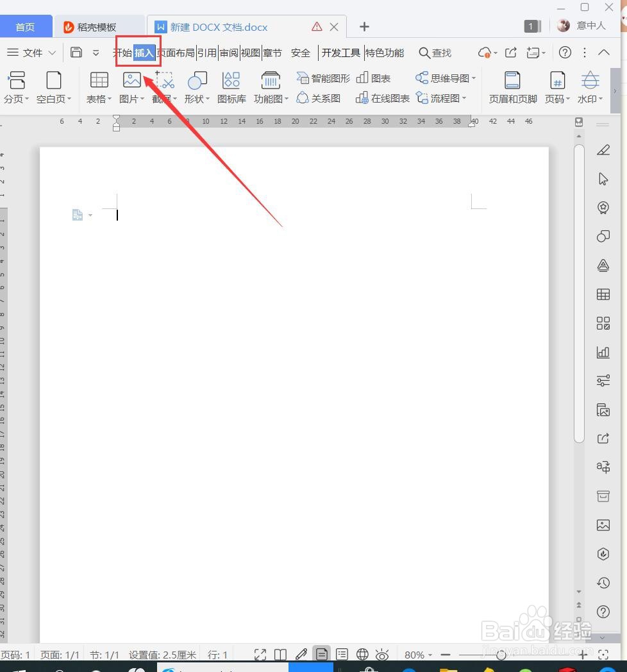This screenshot has width=627, height=672.
Task: Open help question mark icon in top bar
Action: pos(565,53)
